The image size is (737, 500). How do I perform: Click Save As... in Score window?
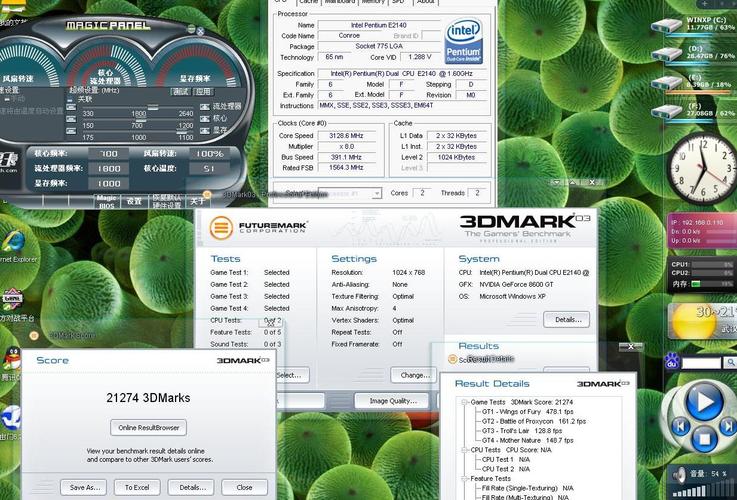tap(84, 487)
